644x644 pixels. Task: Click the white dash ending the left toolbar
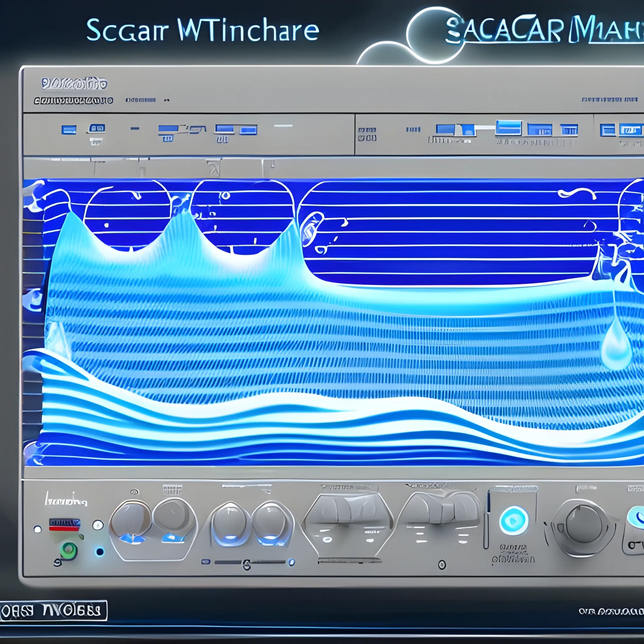283,126
